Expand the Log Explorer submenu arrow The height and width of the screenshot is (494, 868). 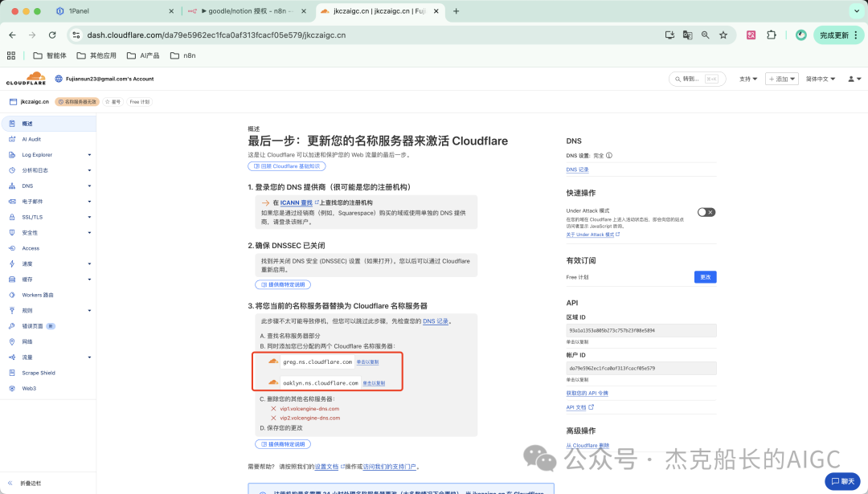pos(89,155)
